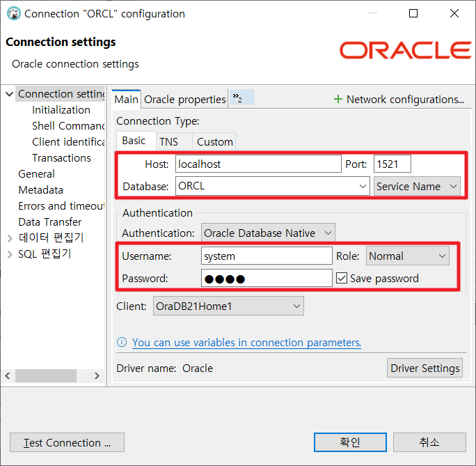Viewport: 476px width, 466px height.
Task: Open the Role Normal dropdown
Action: (407, 256)
